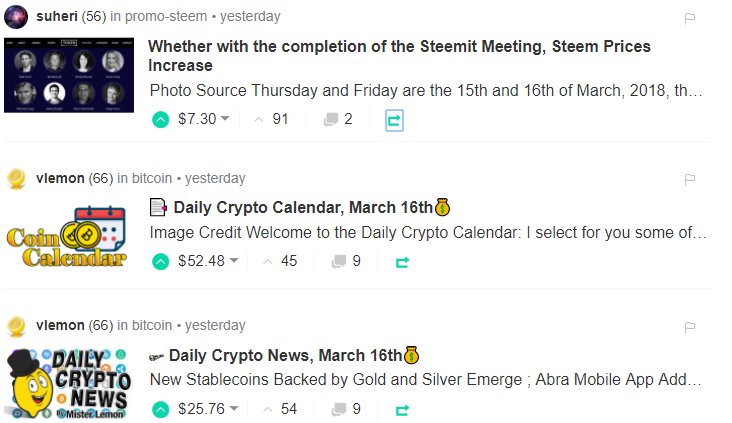Screen dimensions: 732x423
Task: Upvote the Daily Crypto Calendar post
Action: click(x=160, y=262)
